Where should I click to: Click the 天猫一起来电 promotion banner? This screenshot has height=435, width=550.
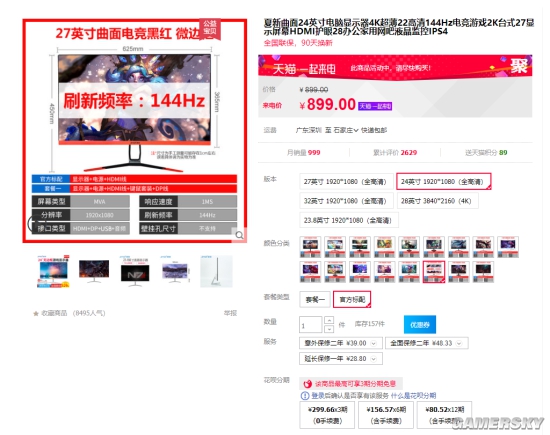pos(395,66)
